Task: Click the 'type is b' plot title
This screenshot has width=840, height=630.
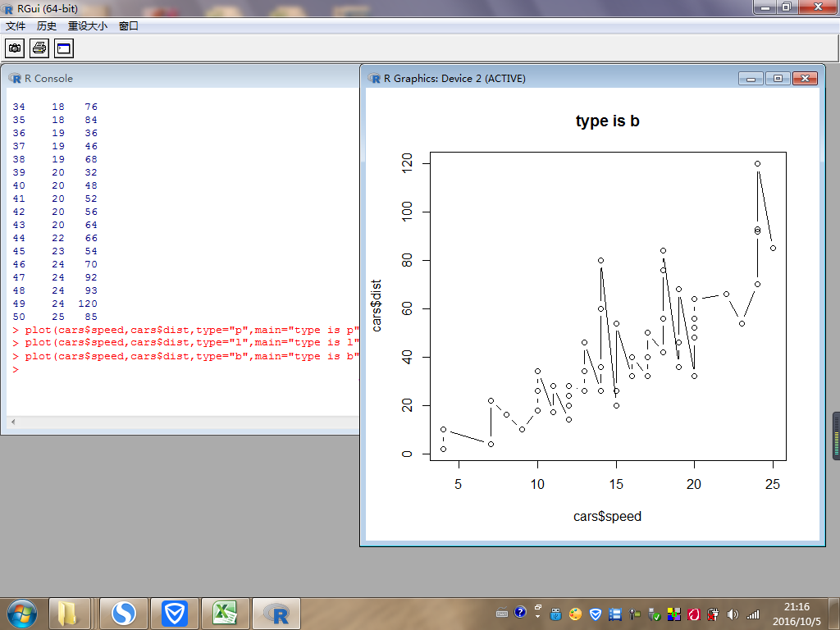Action: 608,121
